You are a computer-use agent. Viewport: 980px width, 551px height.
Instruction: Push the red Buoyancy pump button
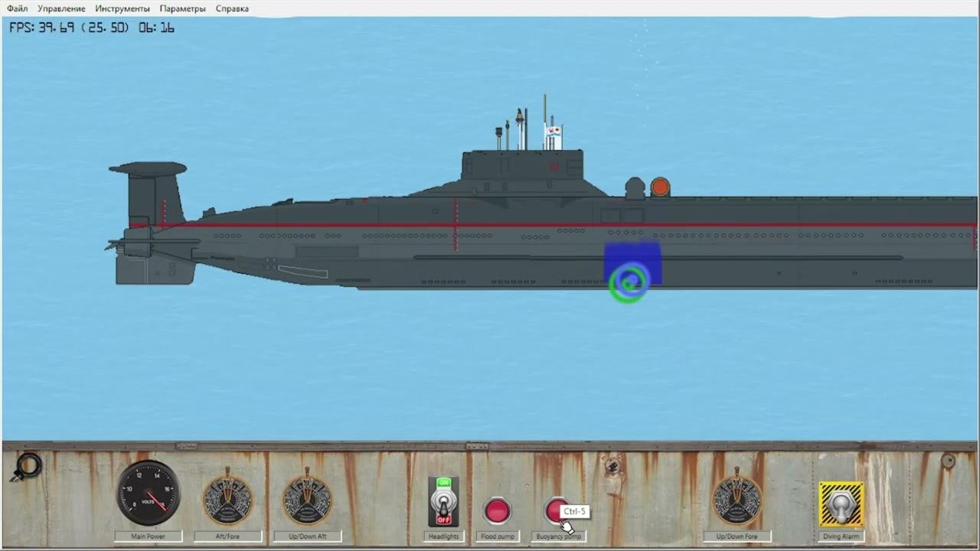point(556,510)
